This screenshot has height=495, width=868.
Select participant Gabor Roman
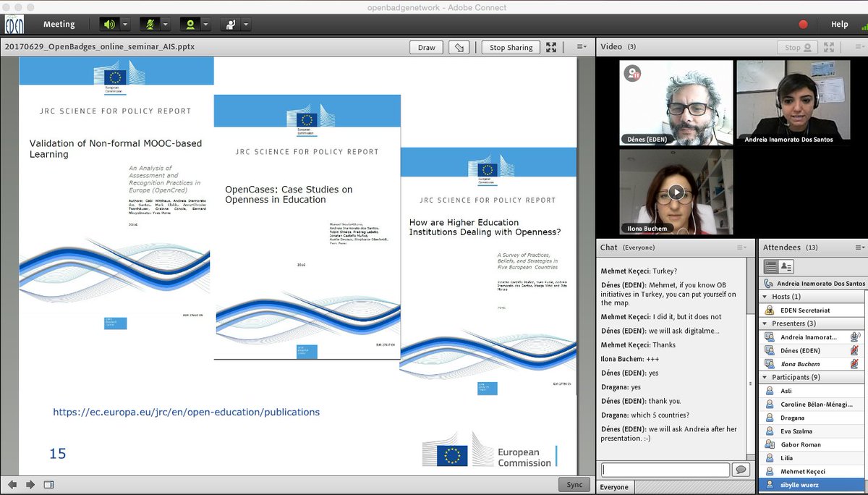tap(812, 444)
